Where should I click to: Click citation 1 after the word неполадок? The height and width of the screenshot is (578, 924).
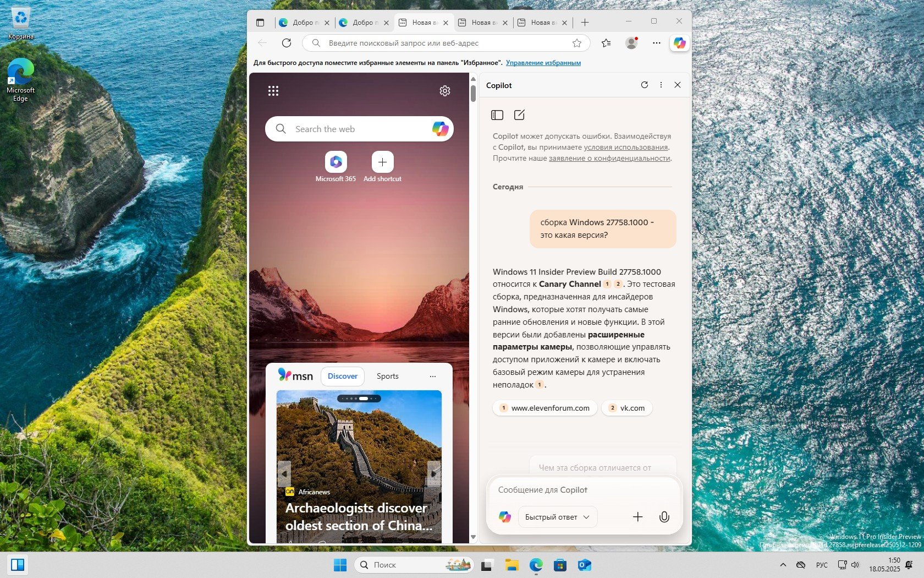[x=540, y=385]
